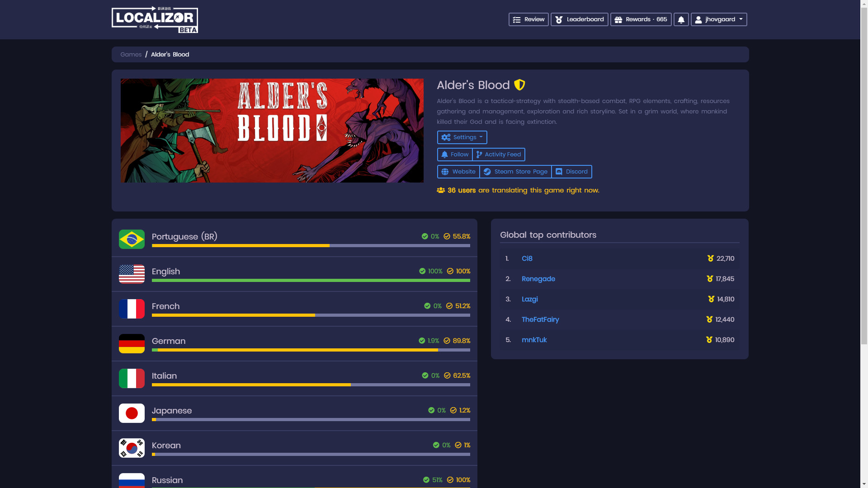This screenshot has width=868, height=488.
Task: Open the Rewards page showing 665 points
Action: pyautogui.click(x=641, y=19)
